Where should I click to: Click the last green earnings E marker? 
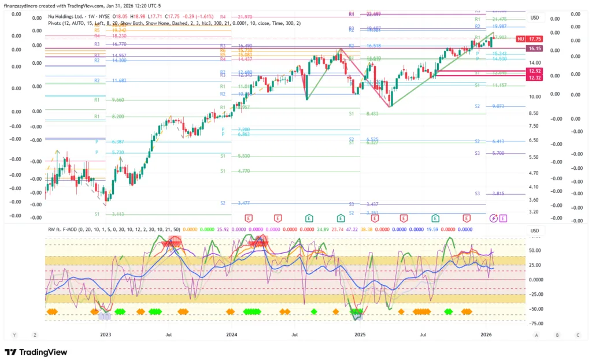pyautogui.click(x=435, y=218)
